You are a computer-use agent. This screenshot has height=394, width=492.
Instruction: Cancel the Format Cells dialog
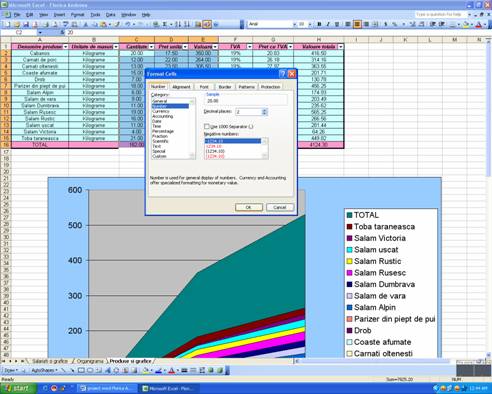pyautogui.click(x=280, y=207)
